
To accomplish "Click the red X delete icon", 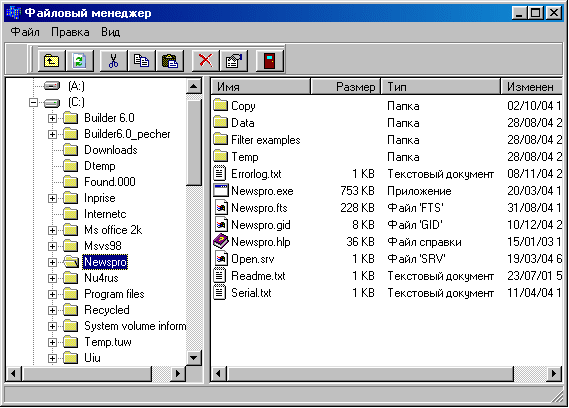I will tap(205, 60).
